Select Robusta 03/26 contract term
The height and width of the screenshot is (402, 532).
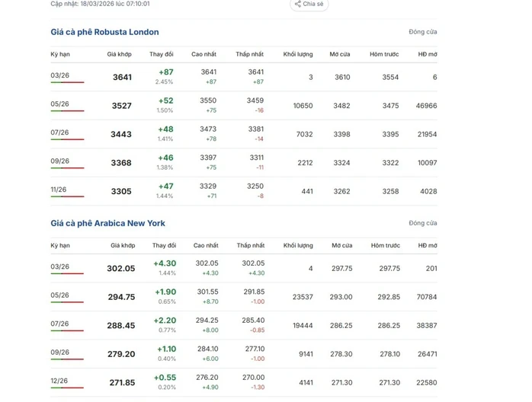click(59, 75)
